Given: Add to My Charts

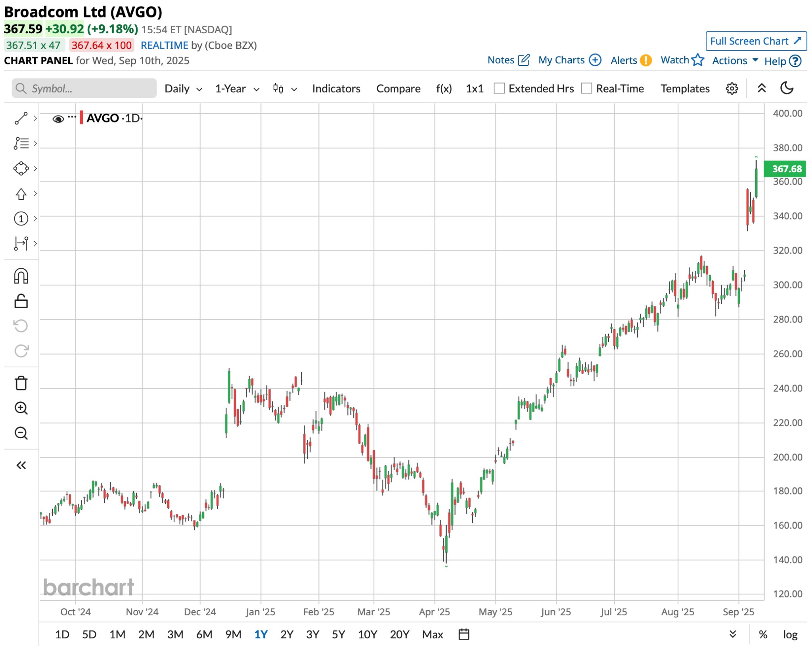Looking at the screenshot, I should (569, 60).
